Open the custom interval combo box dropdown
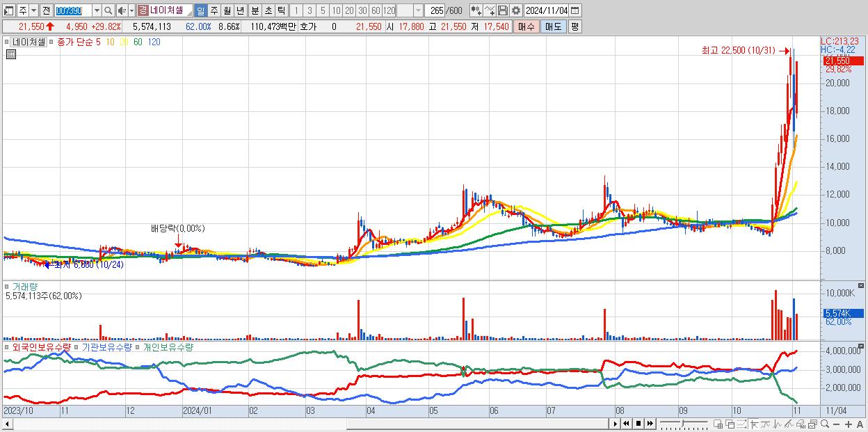This screenshot has height=432, width=868. coord(418,11)
